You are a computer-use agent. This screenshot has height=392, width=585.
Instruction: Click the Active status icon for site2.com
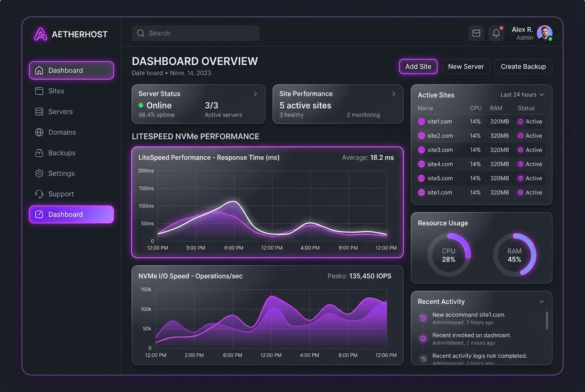(x=520, y=136)
